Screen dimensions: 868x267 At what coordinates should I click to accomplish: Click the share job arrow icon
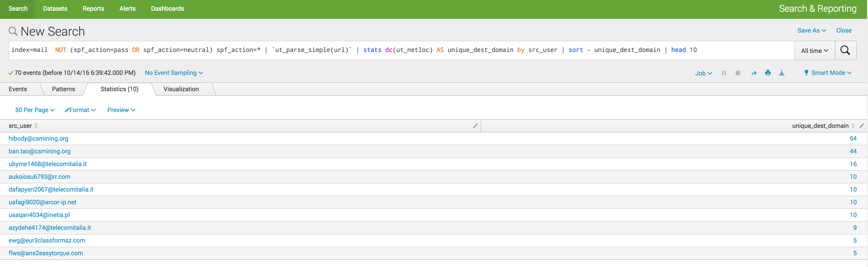click(x=754, y=73)
